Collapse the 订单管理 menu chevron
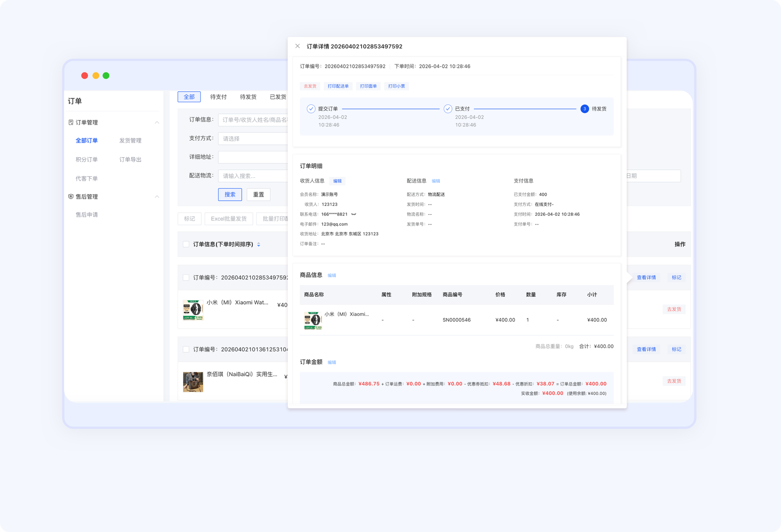781x532 pixels. (157, 123)
